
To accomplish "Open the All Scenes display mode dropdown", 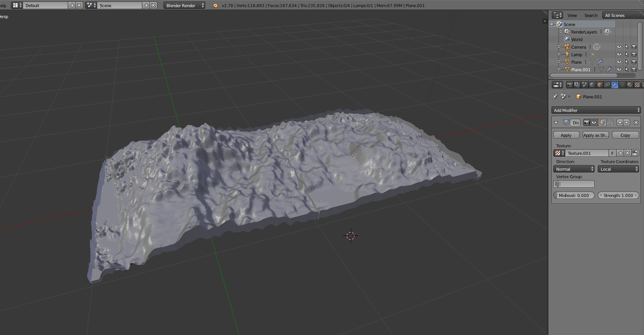I will click(x=623, y=15).
